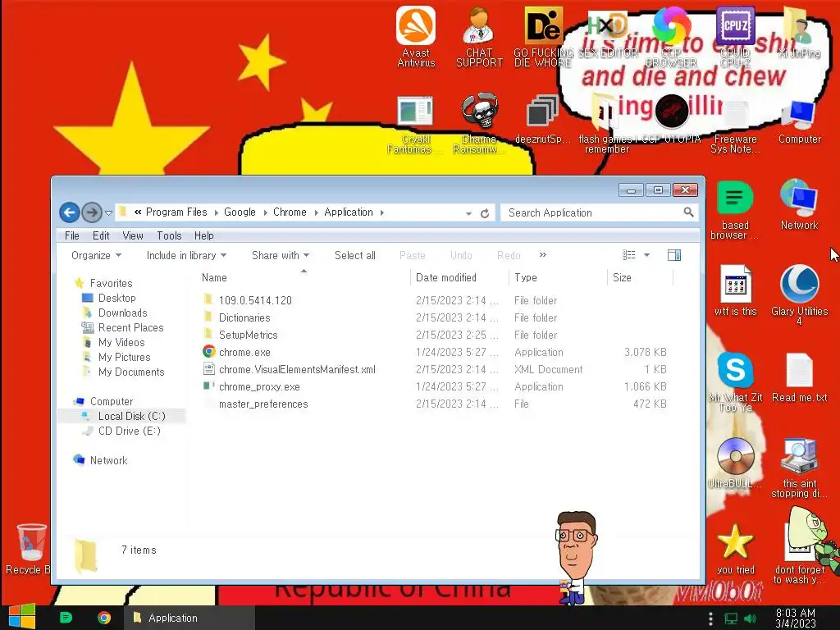Click the taskbar clock showing 8:03 AM
Screen dimensions: 840x630
796,618
